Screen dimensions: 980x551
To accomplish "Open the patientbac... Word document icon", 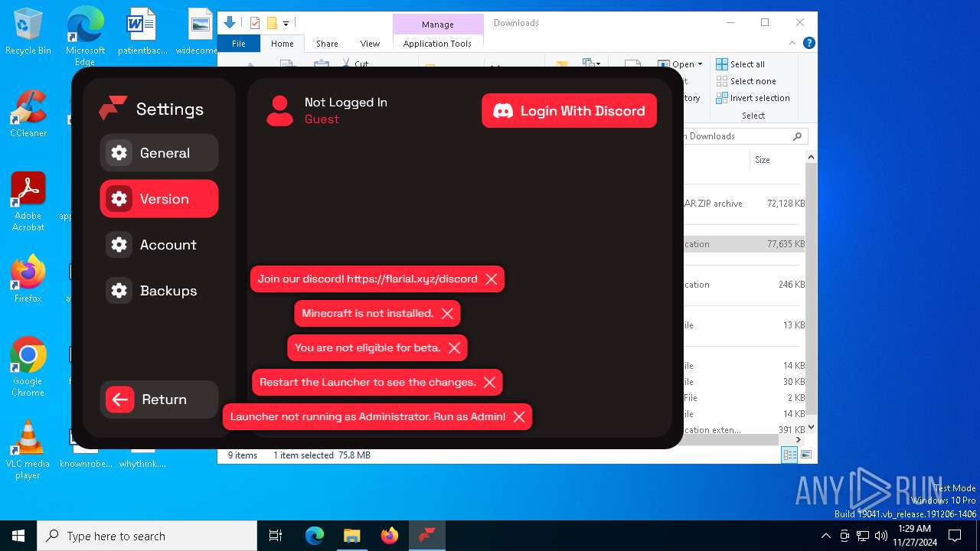I will click(142, 32).
